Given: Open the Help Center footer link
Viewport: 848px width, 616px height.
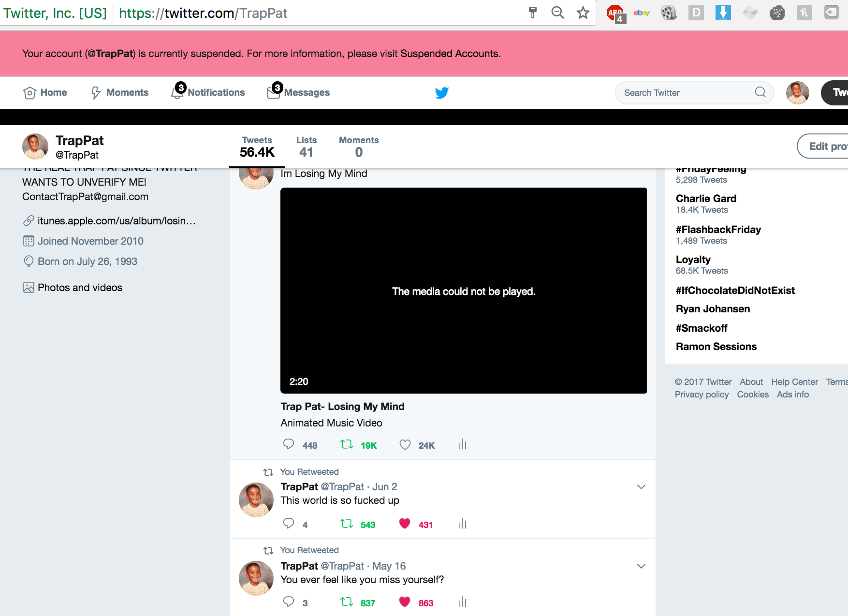Looking at the screenshot, I should (x=795, y=382).
